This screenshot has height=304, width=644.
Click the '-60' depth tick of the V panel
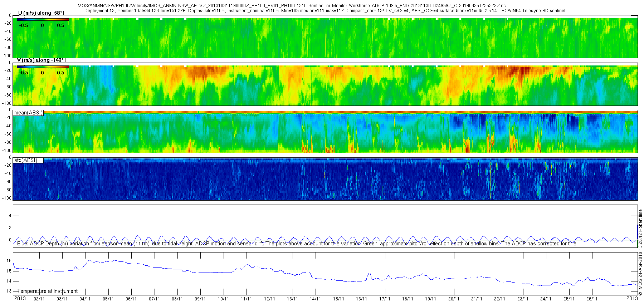(8, 87)
